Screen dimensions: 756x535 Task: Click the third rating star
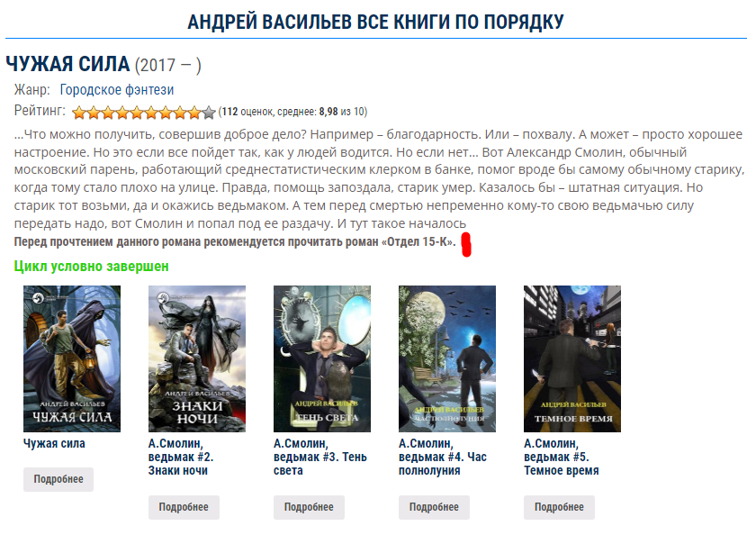point(108,113)
